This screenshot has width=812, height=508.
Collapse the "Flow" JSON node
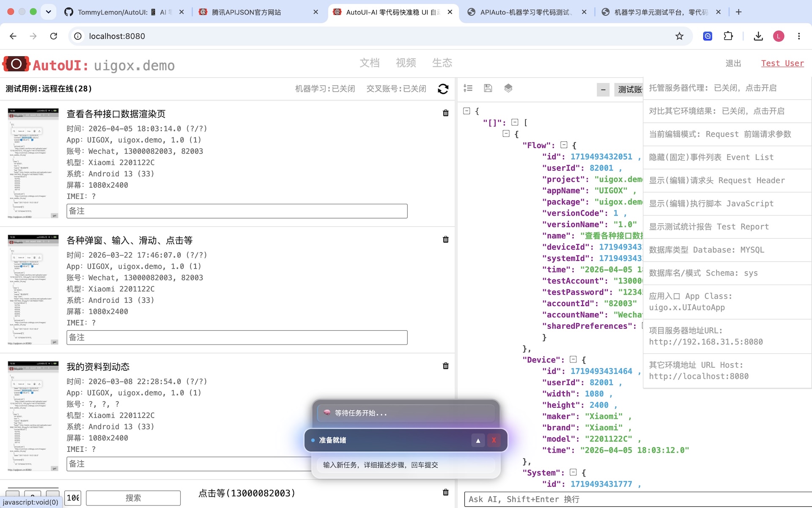(x=564, y=145)
